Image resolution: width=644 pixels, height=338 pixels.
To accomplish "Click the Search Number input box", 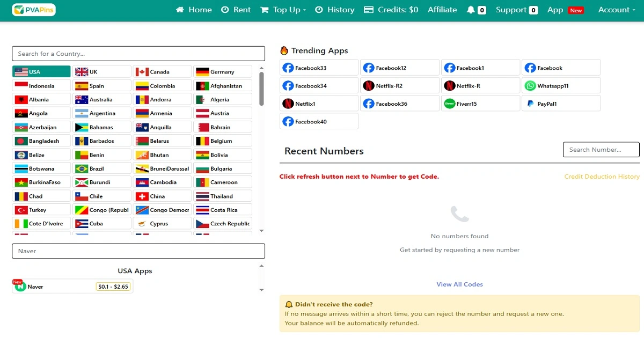I will pyautogui.click(x=601, y=150).
